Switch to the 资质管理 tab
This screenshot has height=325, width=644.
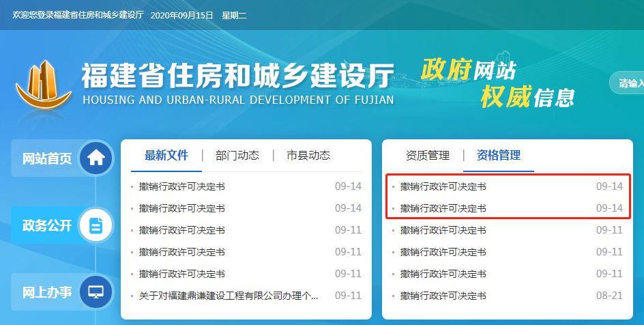click(428, 155)
